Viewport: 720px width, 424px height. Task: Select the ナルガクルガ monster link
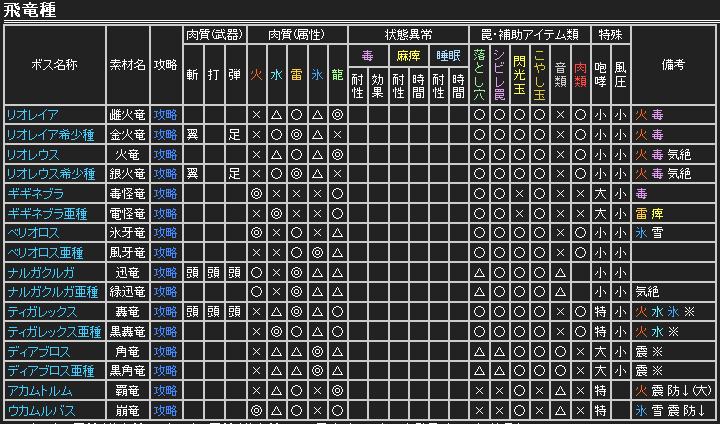tap(39, 273)
